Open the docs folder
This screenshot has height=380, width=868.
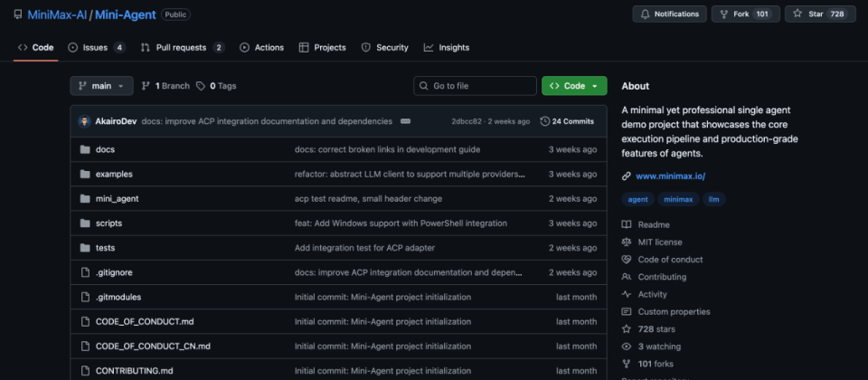coord(105,149)
